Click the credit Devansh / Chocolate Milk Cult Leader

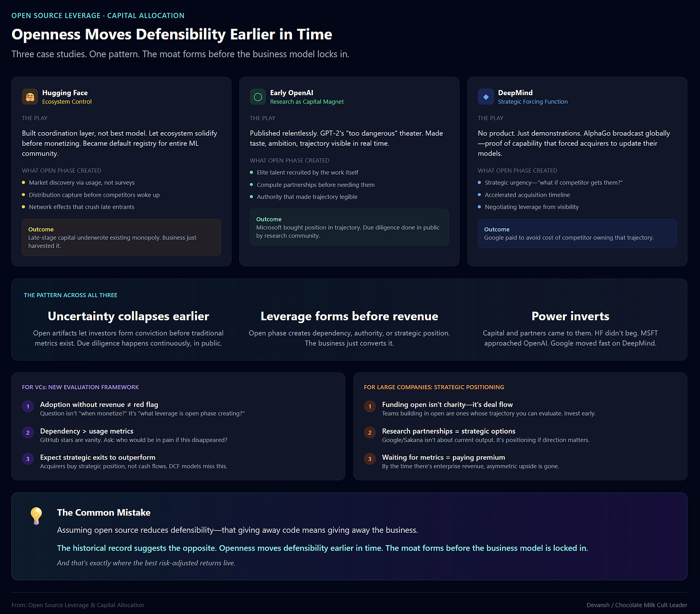(637, 605)
